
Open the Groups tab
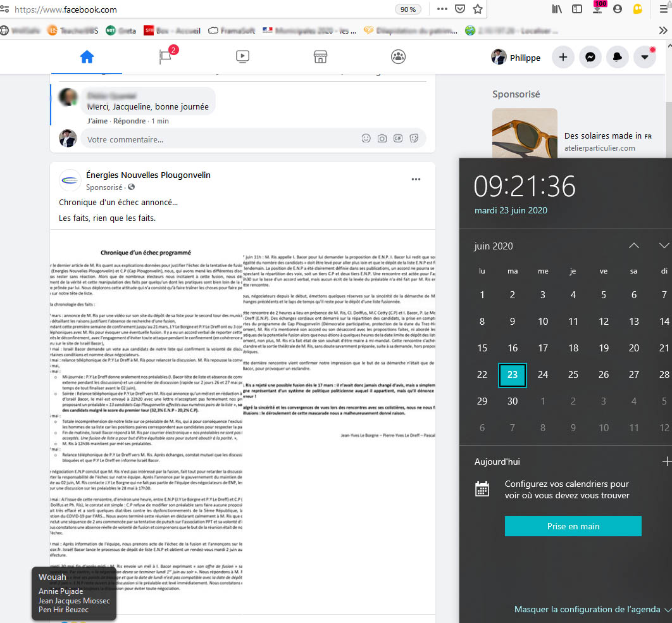point(398,56)
